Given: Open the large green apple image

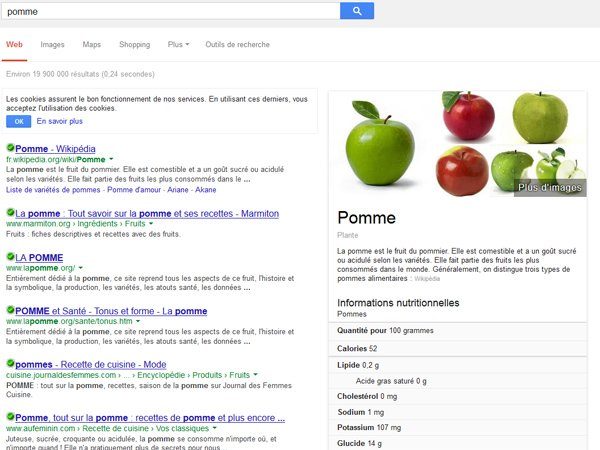Looking at the screenshot, I should coord(380,143).
